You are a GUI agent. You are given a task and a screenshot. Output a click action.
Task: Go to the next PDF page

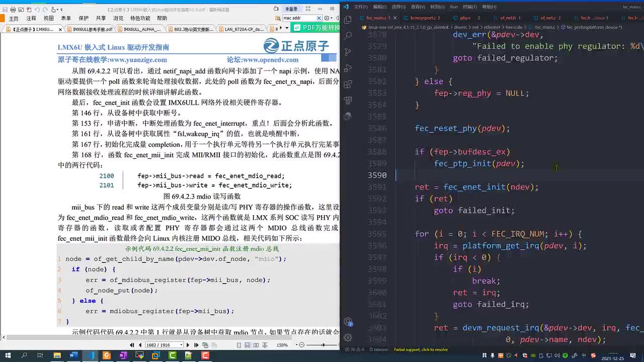click(188, 345)
